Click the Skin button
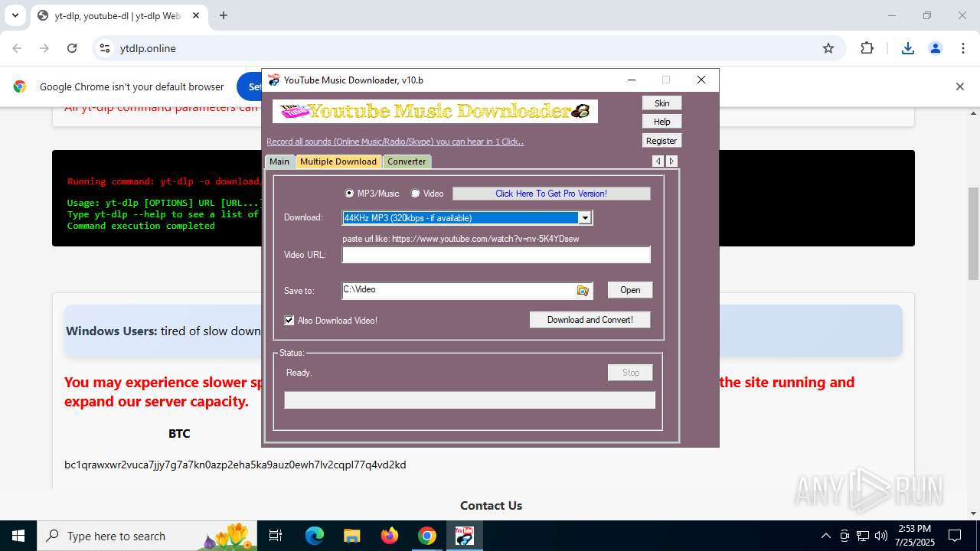Viewport: 980px width, 551px height. tap(662, 103)
